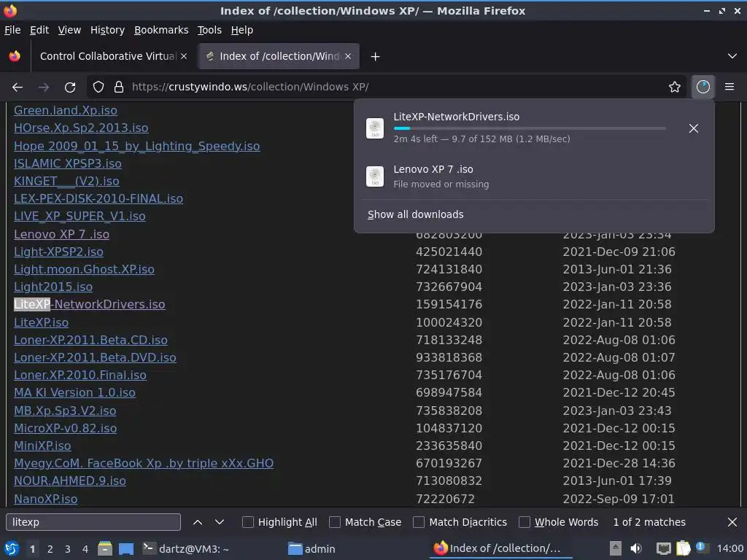Expand the list all tabs chevron
Viewport: 747px width, 560px height.
(732, 56)
